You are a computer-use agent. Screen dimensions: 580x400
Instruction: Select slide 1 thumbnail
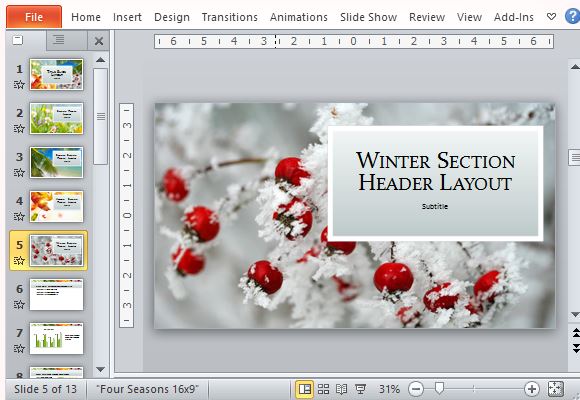(x=56, y=74)
